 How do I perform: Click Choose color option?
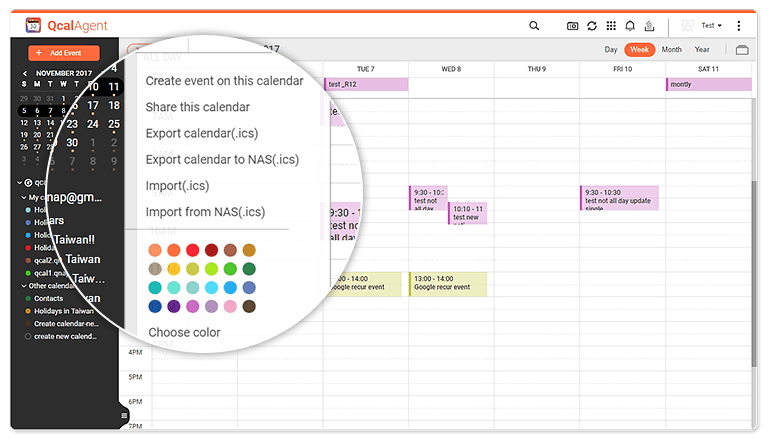tap(184, 332)
